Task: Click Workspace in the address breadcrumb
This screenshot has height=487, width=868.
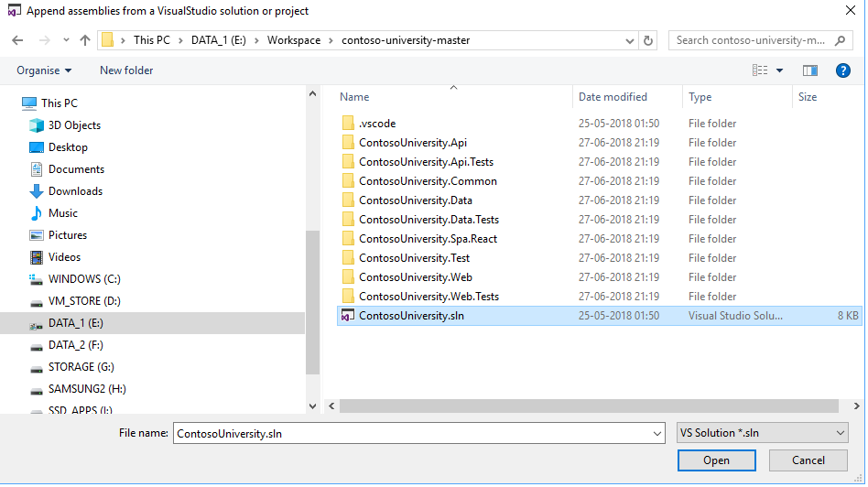Action: (294, 40)
